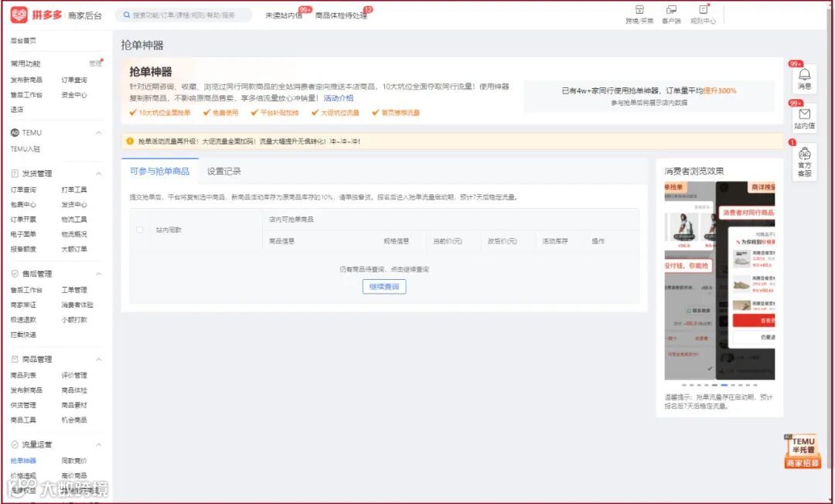Collapse the 商品管理 section chevron
The image size is (835, 504).
pyautogui.click(x=98, y=359)
